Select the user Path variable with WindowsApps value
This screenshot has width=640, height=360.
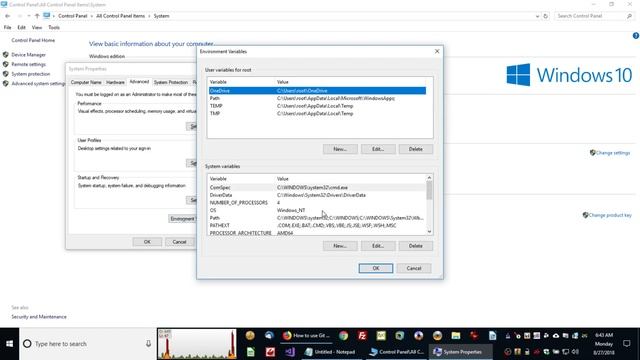point(317,98)
